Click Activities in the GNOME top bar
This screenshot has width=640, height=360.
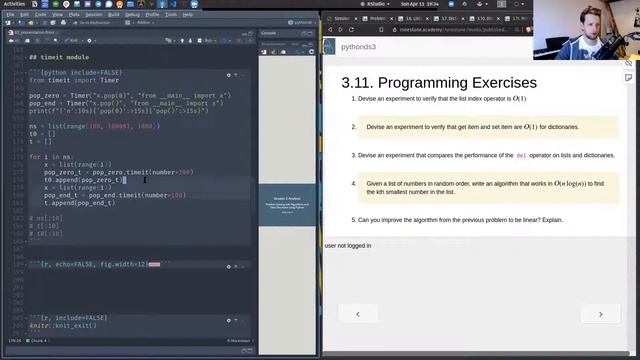point(14,4)
